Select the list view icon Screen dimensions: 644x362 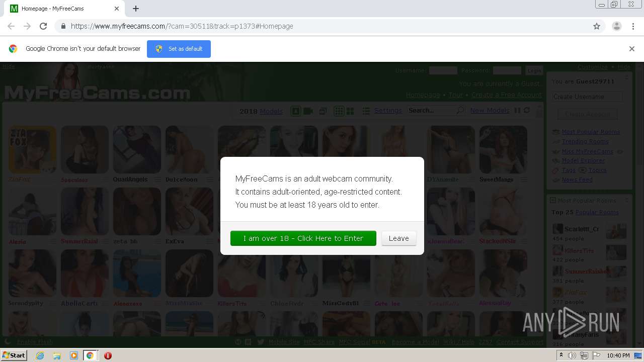click(x=366, y=111)
